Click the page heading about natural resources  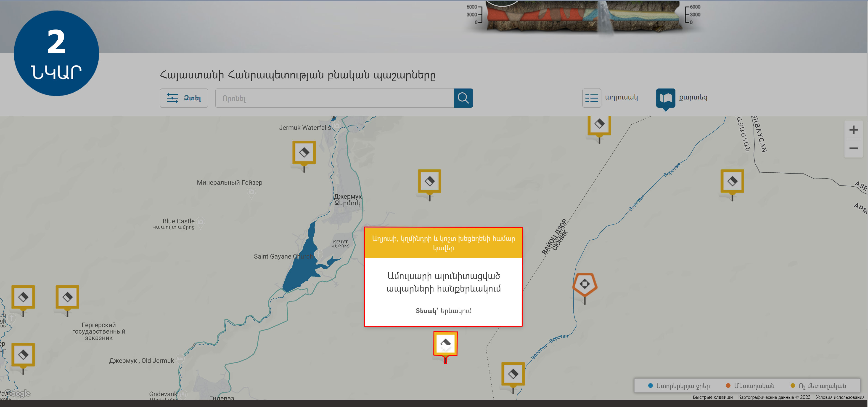298,75
